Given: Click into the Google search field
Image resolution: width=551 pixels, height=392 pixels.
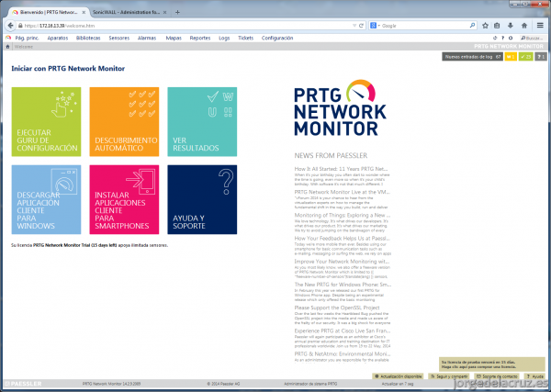Looking at the screenshot, I should click(x=424, y=26).
